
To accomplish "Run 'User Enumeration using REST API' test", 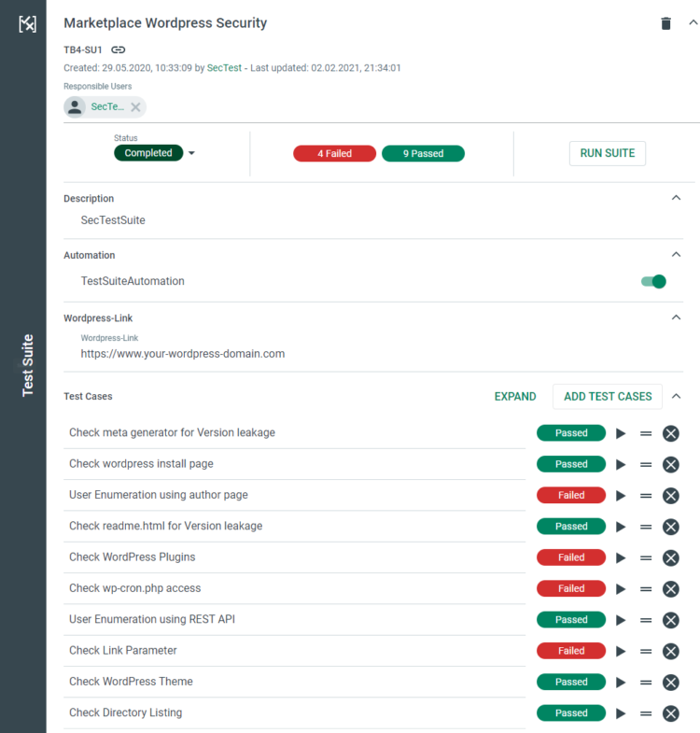I will pos(621,620).
